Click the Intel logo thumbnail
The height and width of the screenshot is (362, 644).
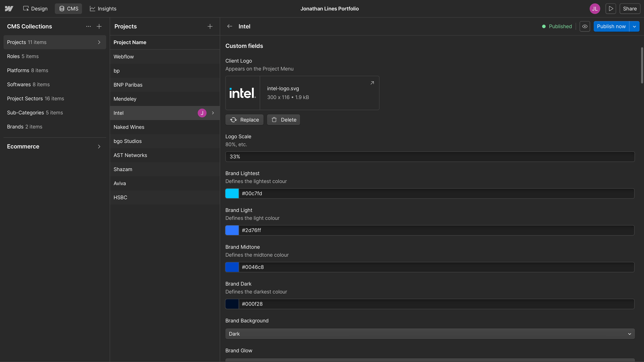click(x=243, y=93)
